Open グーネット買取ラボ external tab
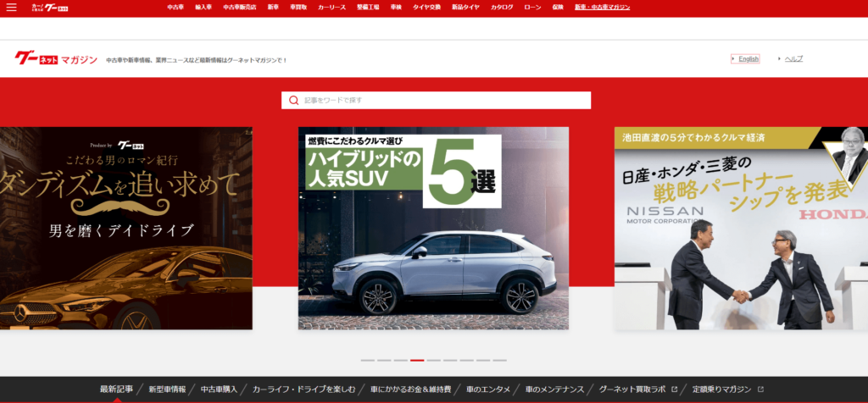The image size is (868, 403). click(632, 389)
